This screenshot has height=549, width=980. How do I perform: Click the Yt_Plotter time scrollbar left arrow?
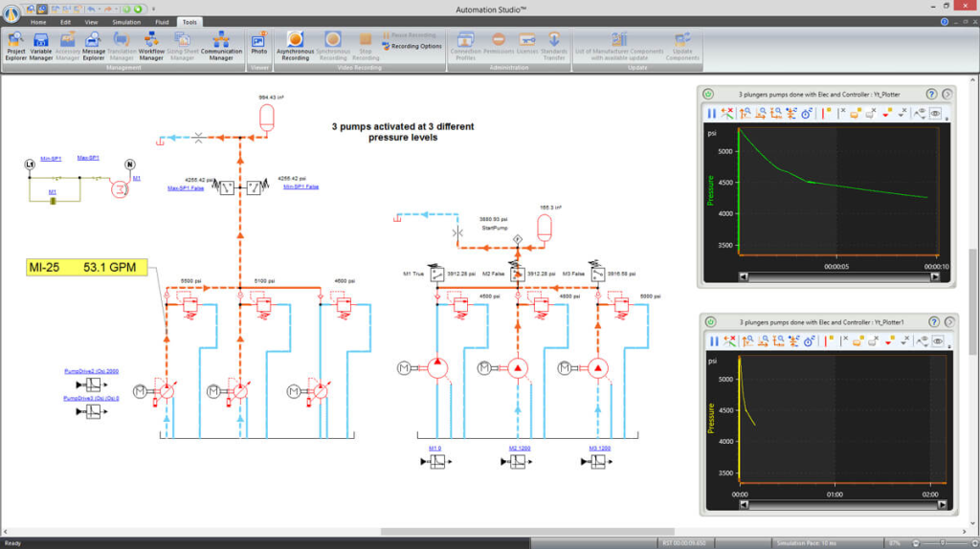743,276
